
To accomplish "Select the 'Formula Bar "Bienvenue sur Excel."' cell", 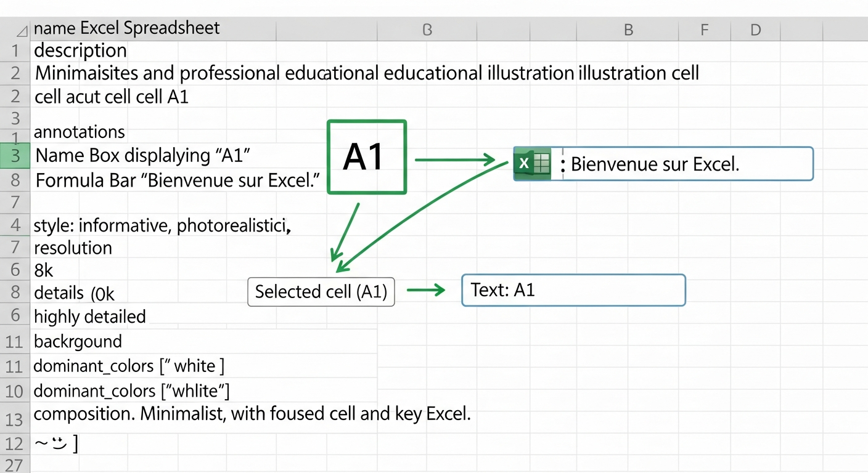I will [178, 181].
